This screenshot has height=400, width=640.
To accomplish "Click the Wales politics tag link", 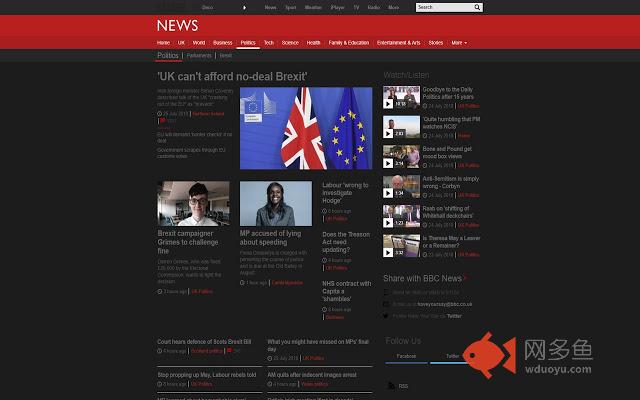I will point(314,384).
